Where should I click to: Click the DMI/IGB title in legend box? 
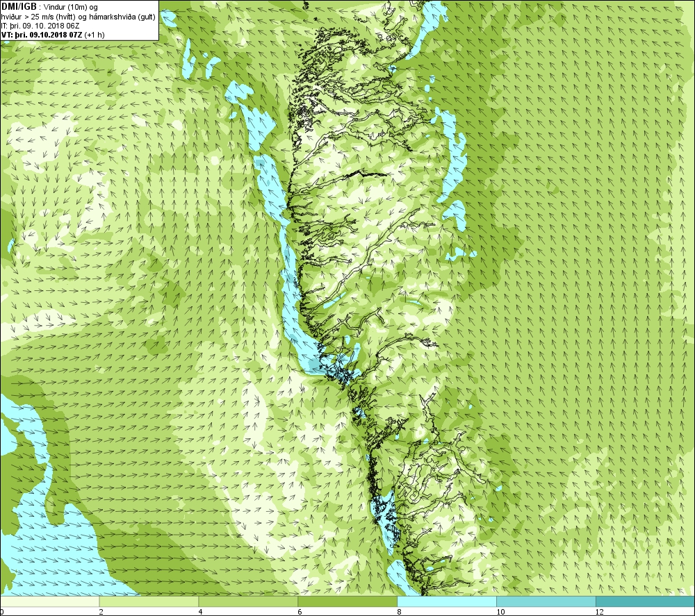19,7
